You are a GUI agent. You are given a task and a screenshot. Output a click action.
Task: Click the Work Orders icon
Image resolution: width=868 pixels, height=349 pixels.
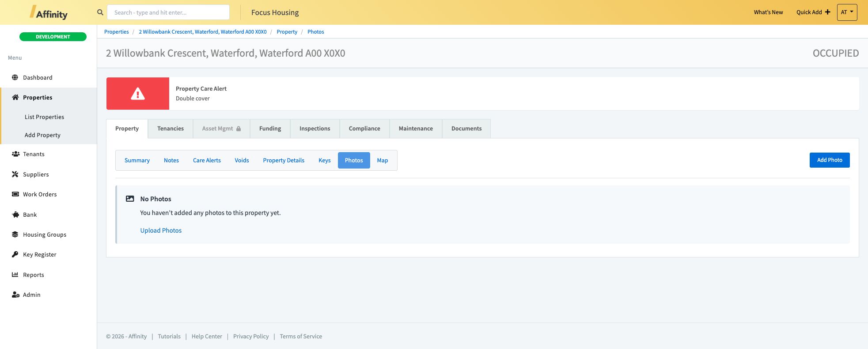point(15,194)
